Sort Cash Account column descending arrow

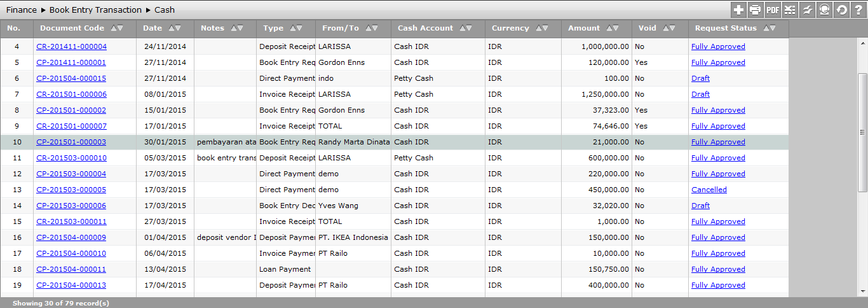(469, 28)
